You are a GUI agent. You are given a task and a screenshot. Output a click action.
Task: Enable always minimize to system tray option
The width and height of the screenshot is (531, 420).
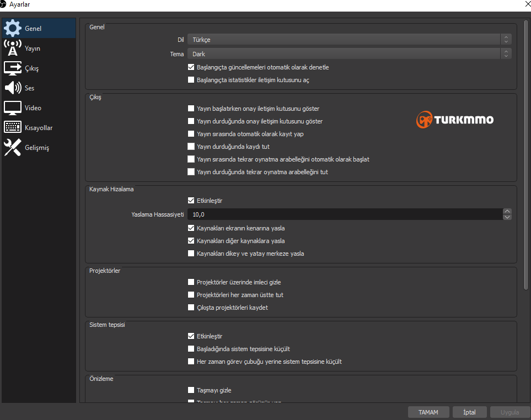[x=191, y=362]
